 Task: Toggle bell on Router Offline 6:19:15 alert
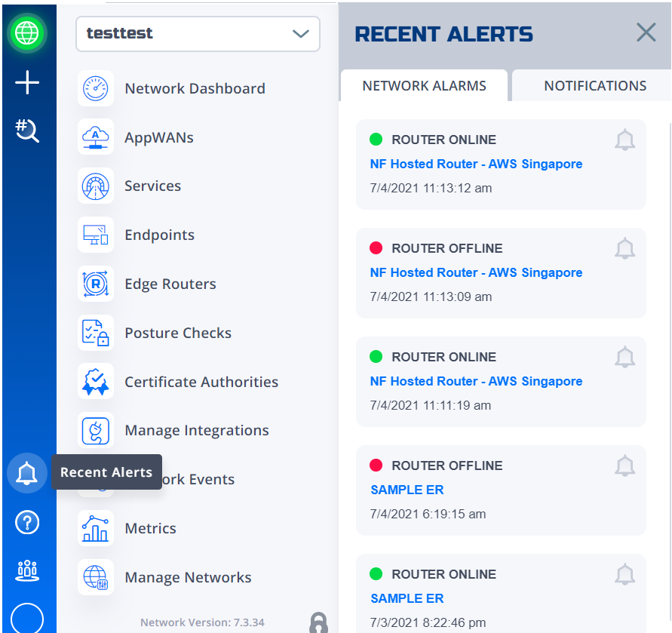pos(624,466)
